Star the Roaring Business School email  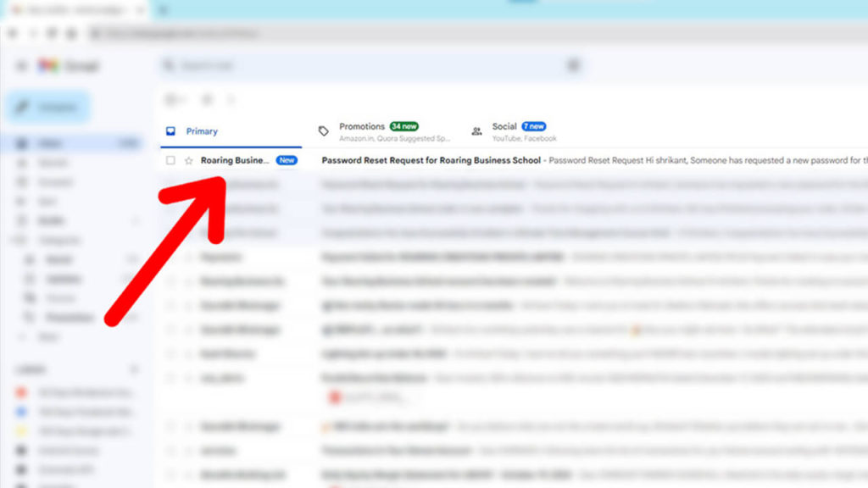point(189,160)
